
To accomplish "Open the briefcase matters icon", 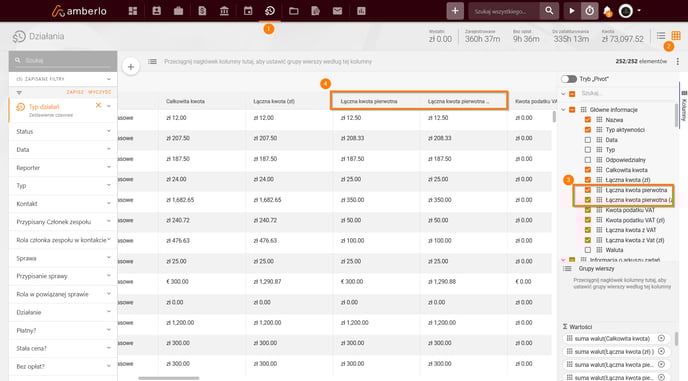I will (179, 11).
